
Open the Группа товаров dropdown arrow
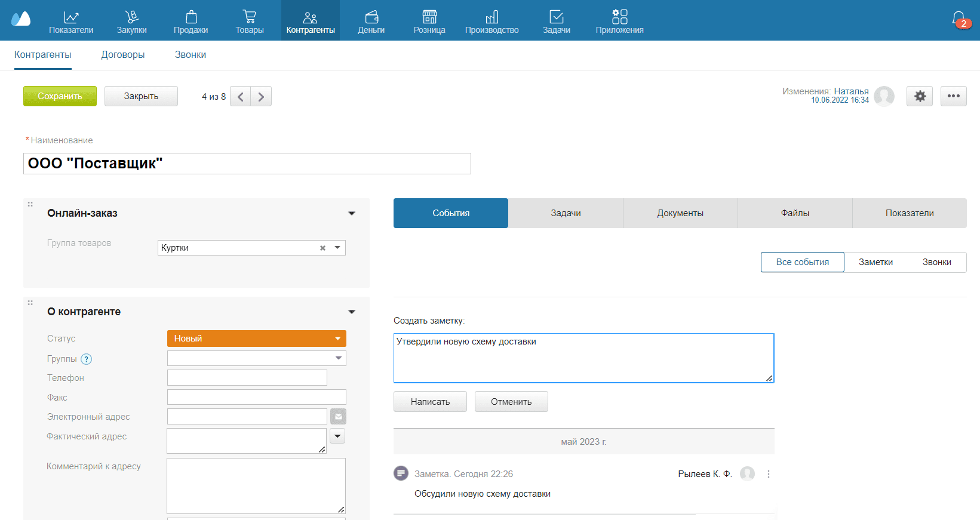click(337, 248)
